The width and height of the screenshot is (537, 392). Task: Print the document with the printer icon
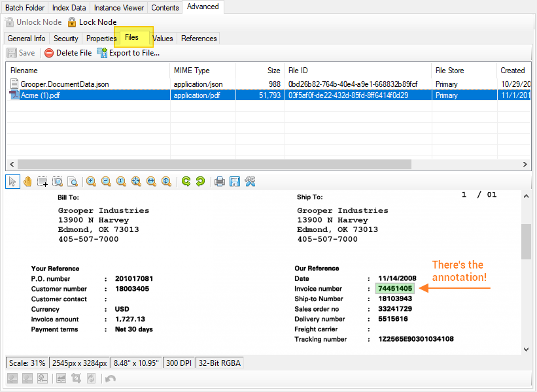click(x=220, y=182)
